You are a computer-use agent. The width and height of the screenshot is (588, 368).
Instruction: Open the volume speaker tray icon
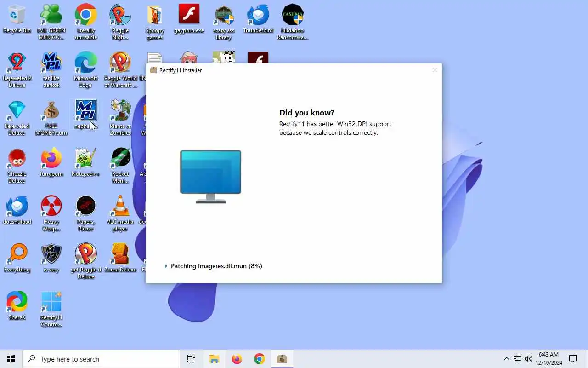click(529, 359)
